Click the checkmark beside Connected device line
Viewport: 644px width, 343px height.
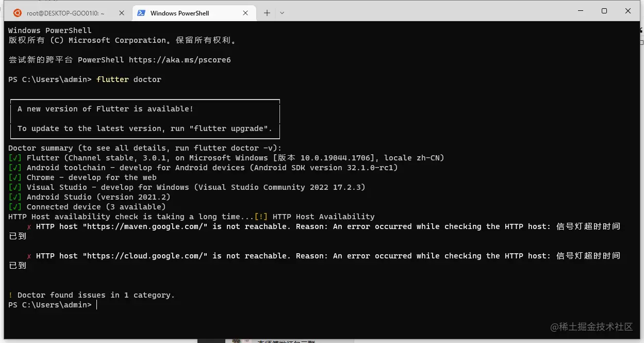[x=14, y=207]
